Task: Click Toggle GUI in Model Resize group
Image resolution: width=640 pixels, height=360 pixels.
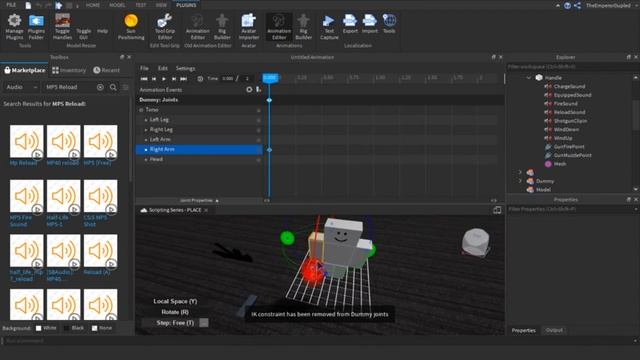Action: coord(83,33)
